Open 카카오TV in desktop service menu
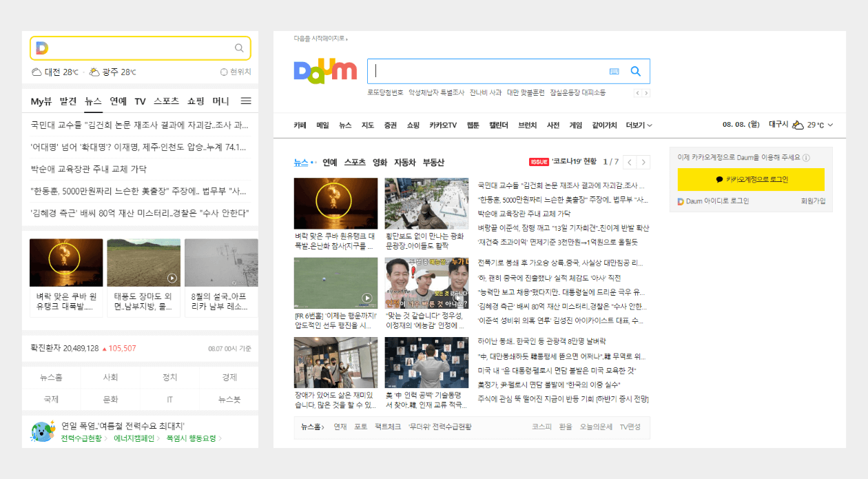The width and height of the screenshot is (868, 479). (443, 125)
